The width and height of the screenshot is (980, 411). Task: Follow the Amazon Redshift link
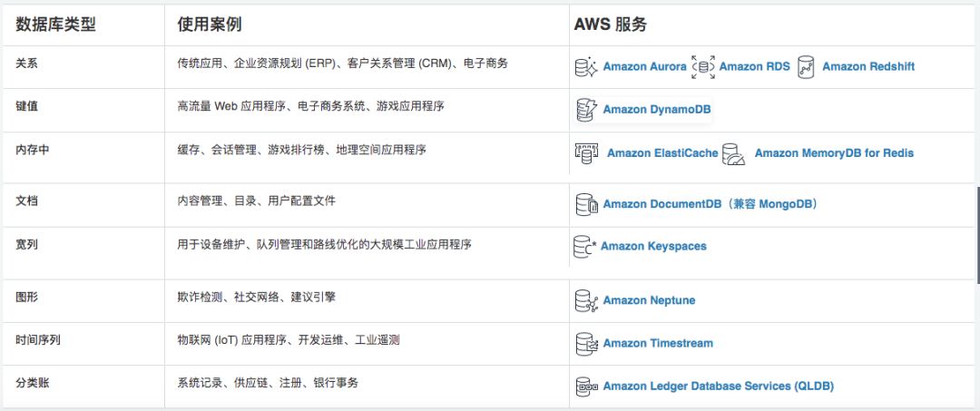pyautogui.click(x=868, y=67)
